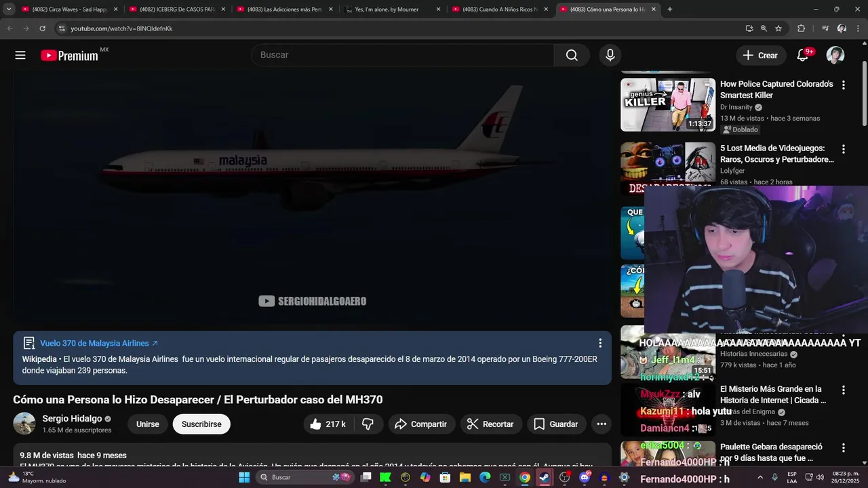Click the YouTube Buscar search field
868x488 pixels.
point(402,55)
